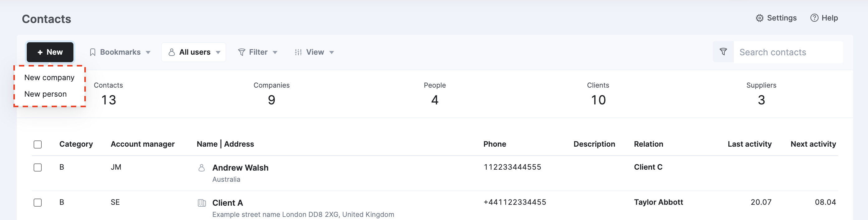This screenshot has width=868, height=220.
Task: Expand the Bookmarks dropdown arrow
Action: pyautogui.click(x=148, y=53)
